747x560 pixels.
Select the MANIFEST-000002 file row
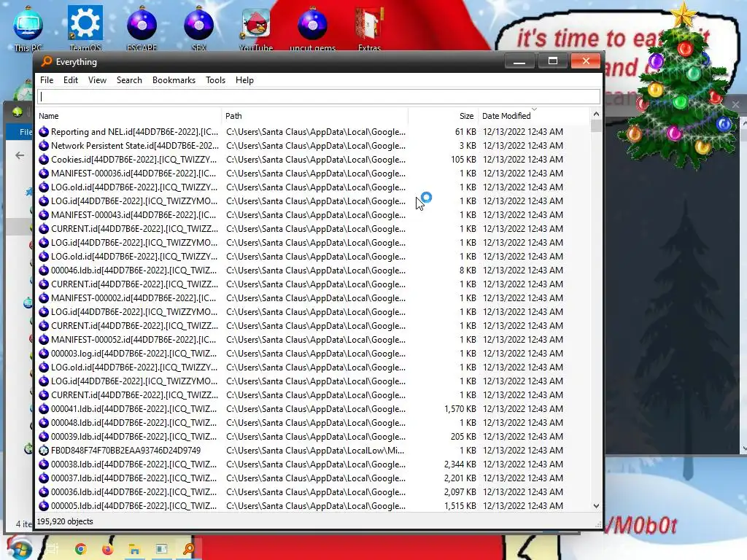pos(313,297)
